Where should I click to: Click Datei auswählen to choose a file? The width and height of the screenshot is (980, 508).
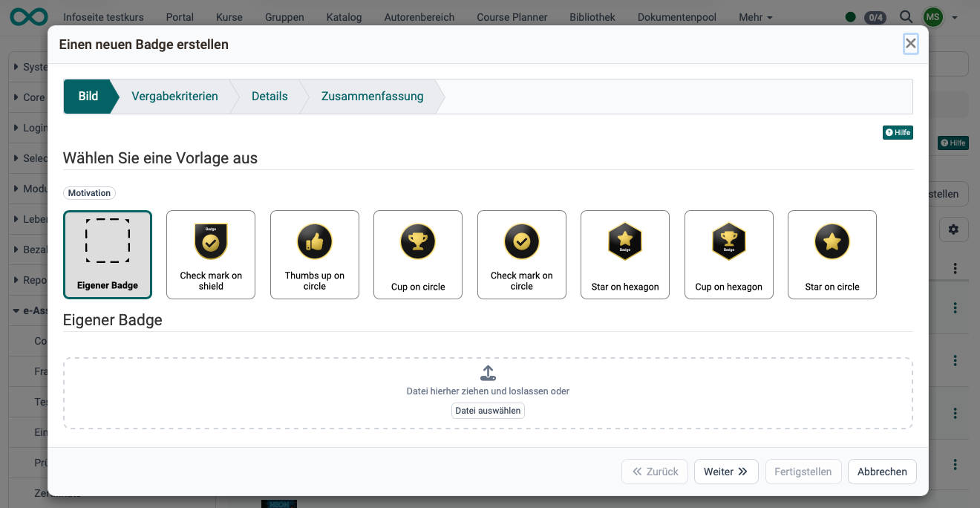coord(488,411)
